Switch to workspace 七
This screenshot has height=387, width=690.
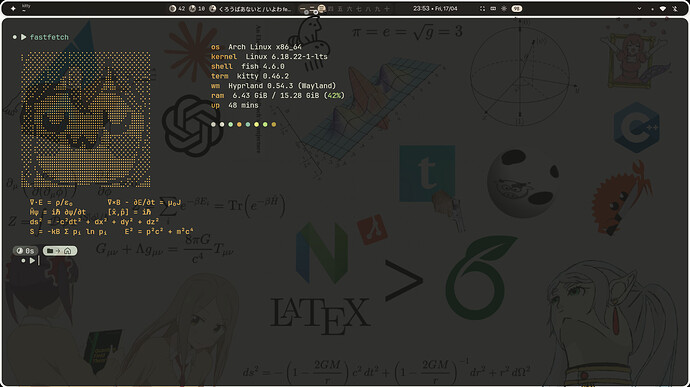(x=359, y=9)
